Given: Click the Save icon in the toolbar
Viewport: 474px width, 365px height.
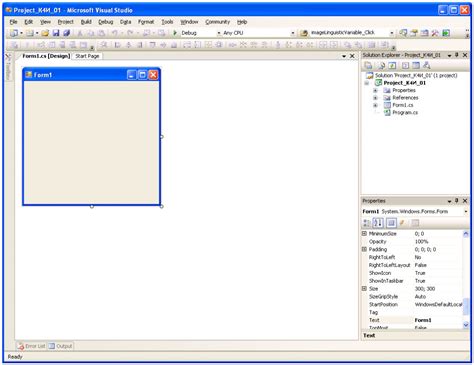Looking at the screenshot, I should click(56, 33).
